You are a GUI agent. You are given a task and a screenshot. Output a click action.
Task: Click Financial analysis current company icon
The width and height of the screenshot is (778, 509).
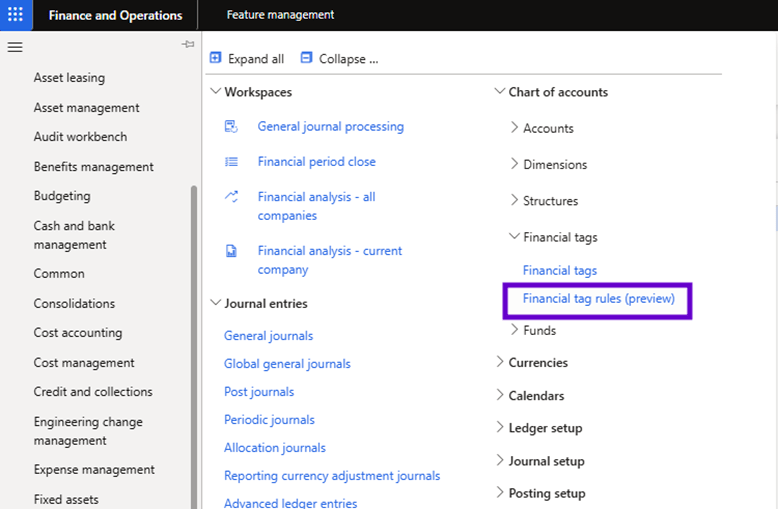click(231, 251)
